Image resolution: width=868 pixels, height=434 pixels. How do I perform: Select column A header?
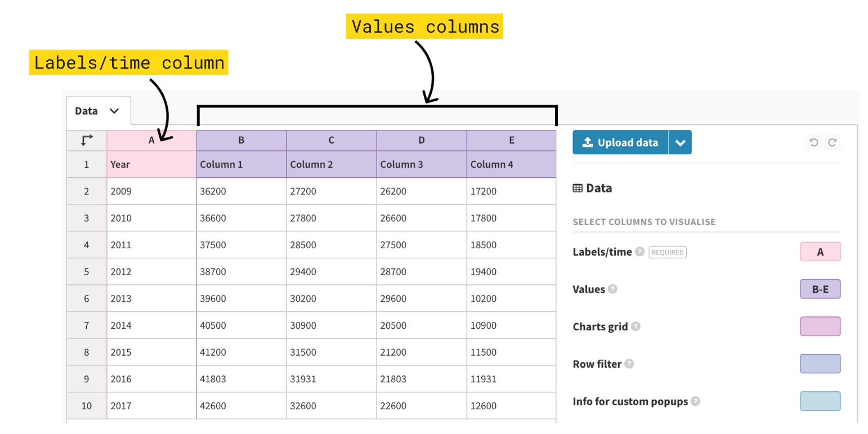151,140
